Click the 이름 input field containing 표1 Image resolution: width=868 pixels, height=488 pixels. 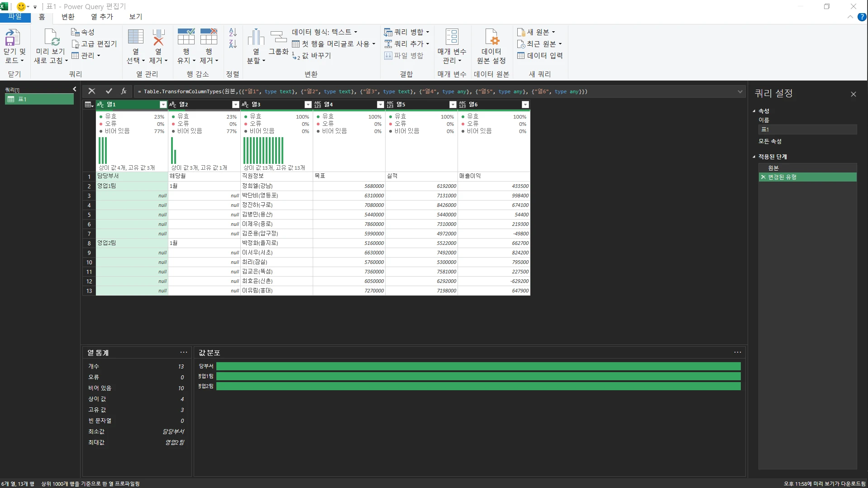click(x=807, y=129)
